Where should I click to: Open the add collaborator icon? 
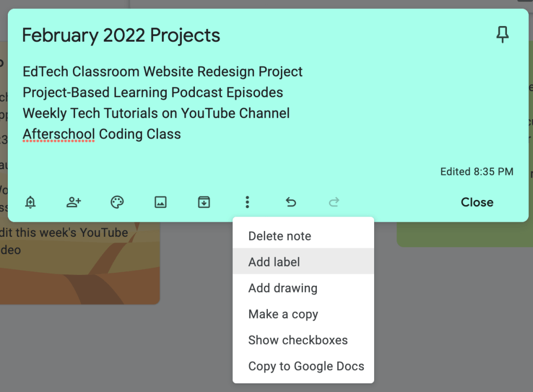click(x=74, y=203)
